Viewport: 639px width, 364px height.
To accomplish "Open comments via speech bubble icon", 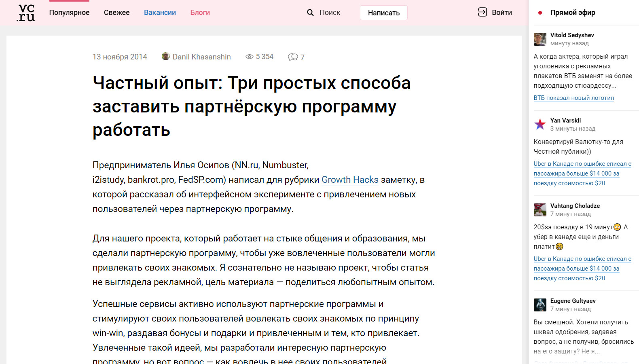I will 293,57.
